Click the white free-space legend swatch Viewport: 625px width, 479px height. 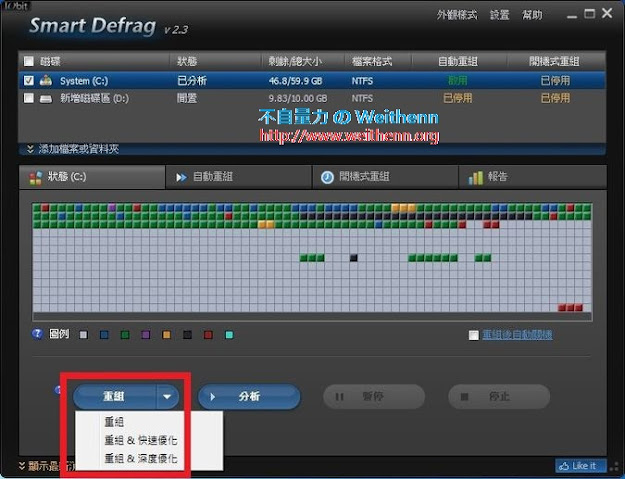(x=83, y=335)
